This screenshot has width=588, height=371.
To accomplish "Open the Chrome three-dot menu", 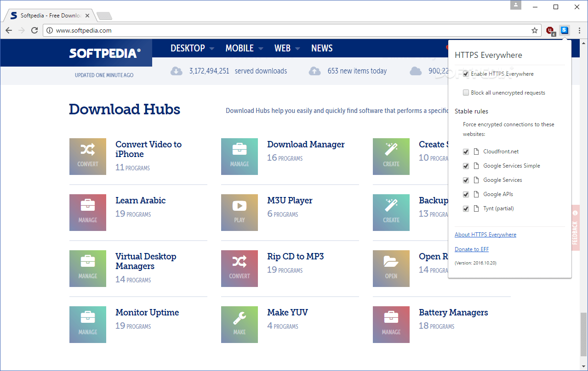I will click(579, 30).
